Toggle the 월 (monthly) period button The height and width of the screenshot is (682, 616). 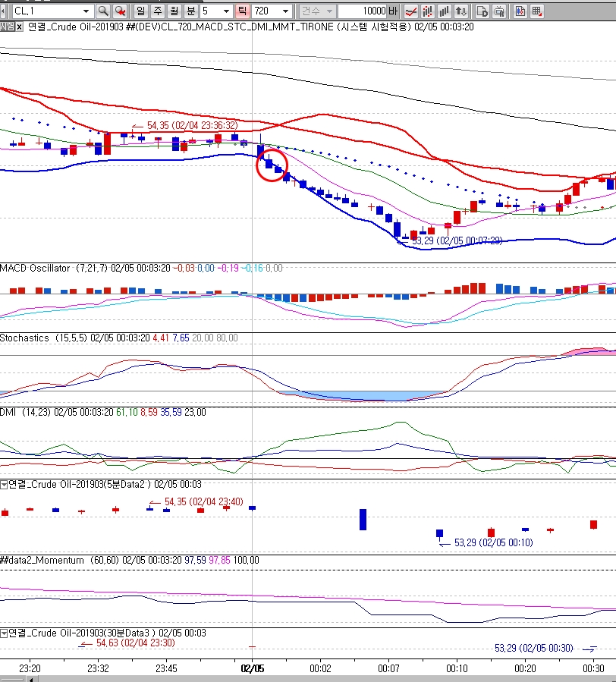(x=174, y=11)
